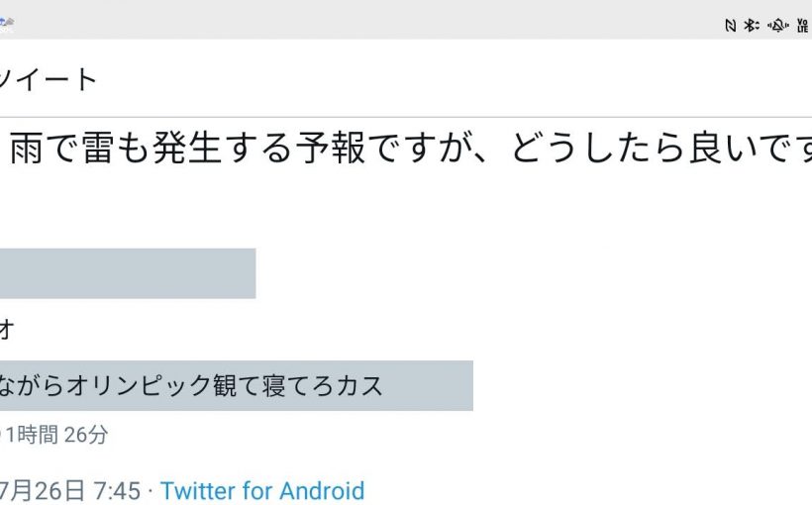The image size is (812, 505).
Task: Tap the Bluetooth status icon
Action: pyautogui.click(x=752, y=26)
